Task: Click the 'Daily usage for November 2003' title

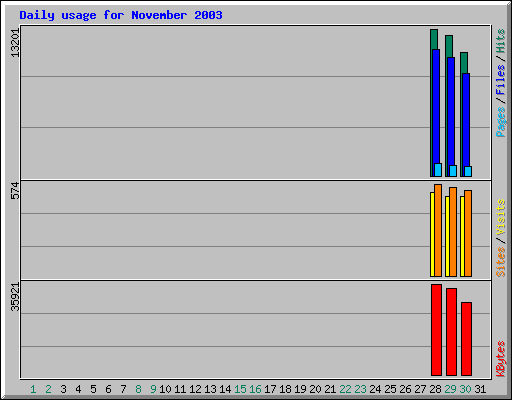Action: pyautogui.click(x=121, y=15)
